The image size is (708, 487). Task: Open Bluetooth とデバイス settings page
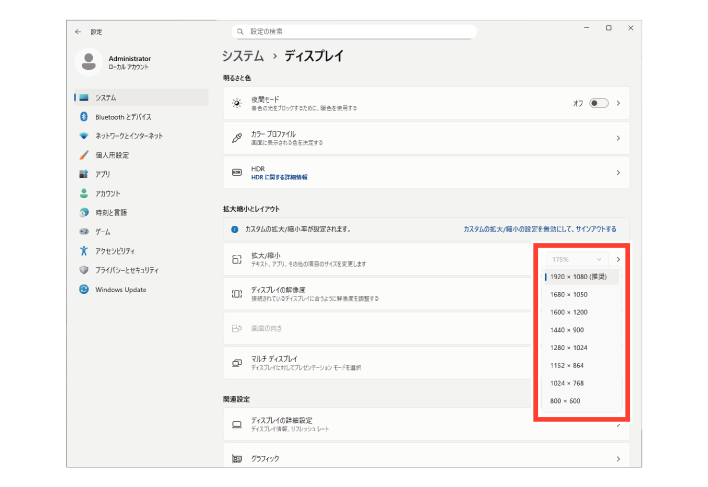[x=122, y=117]
